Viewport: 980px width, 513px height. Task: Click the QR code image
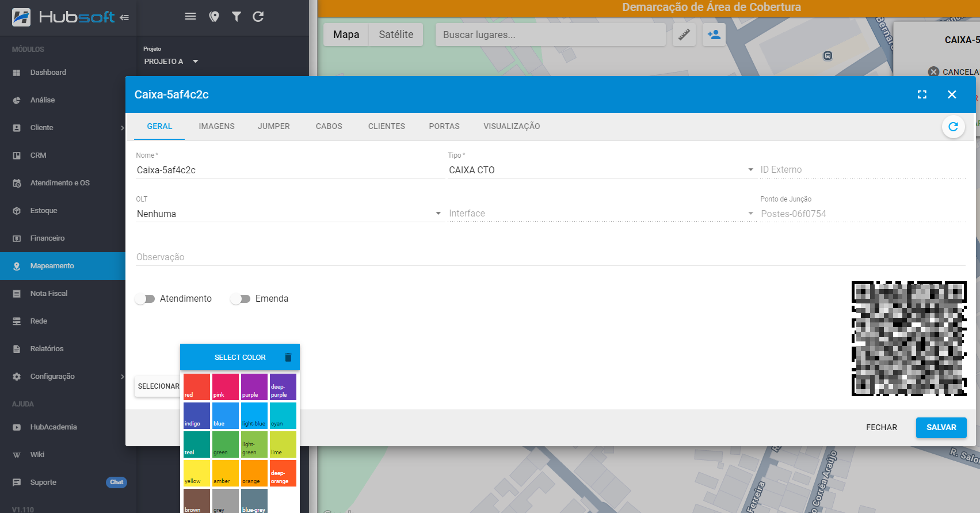[x=909, y=339]
